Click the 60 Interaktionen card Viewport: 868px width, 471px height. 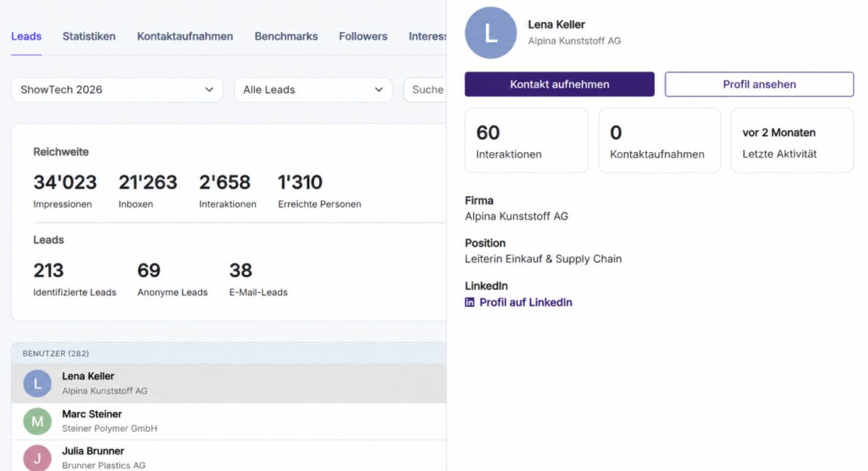526,140
